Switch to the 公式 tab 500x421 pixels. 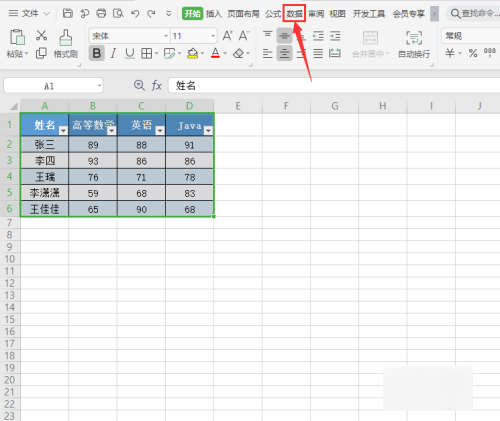(x=273, y=14)
